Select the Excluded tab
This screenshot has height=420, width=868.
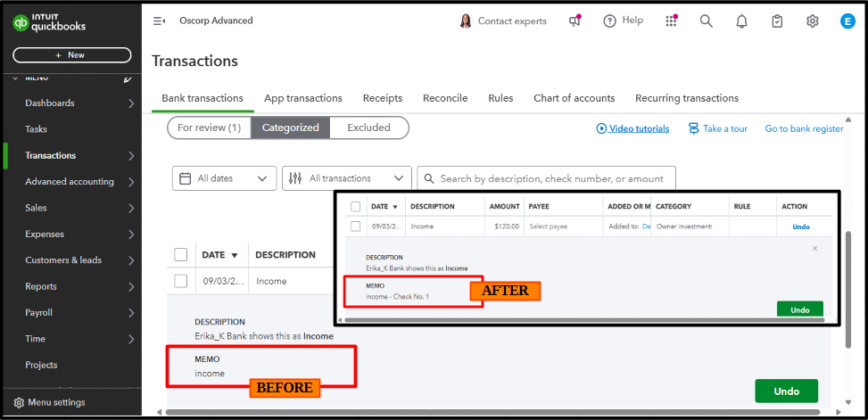pyautogui.click(x=369, y=128)
